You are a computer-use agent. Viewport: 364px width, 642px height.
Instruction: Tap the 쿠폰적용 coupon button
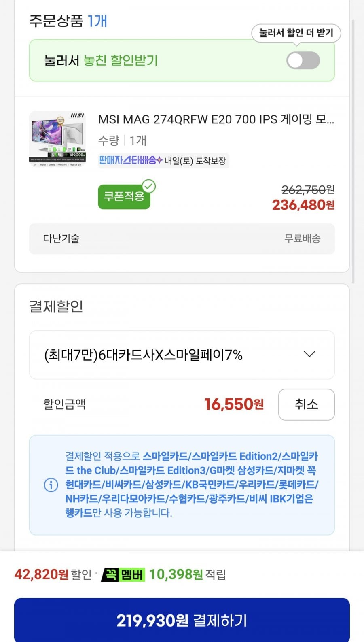(124, 197)
